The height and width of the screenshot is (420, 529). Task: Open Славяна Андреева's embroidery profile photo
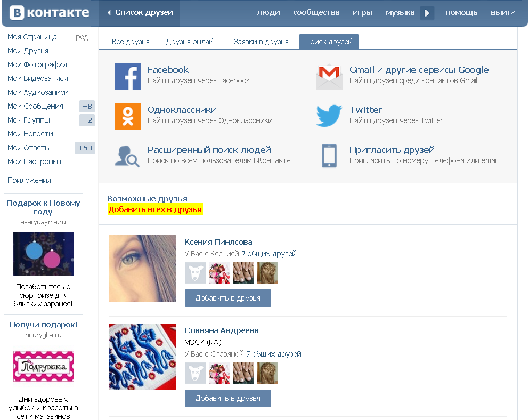[142, 357]
